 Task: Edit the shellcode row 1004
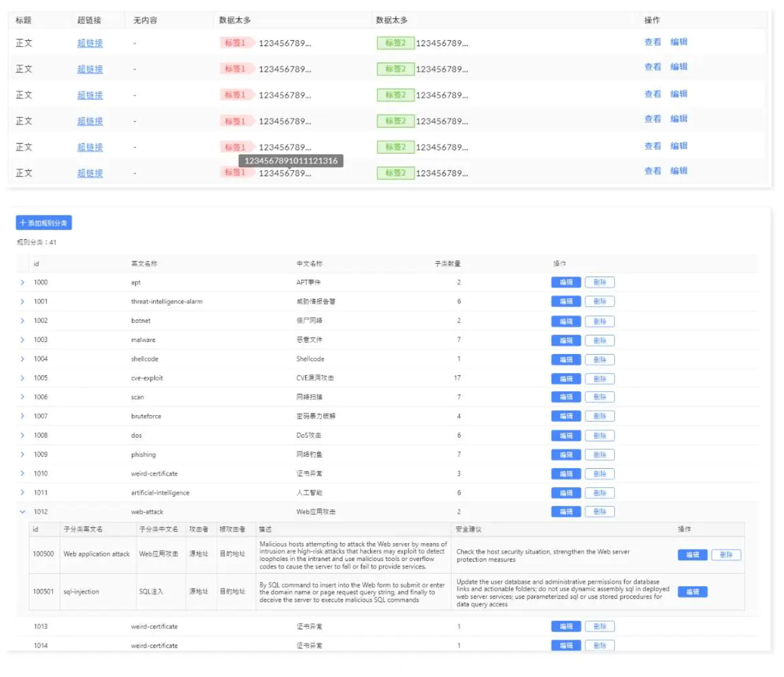(x=566, y=359)
